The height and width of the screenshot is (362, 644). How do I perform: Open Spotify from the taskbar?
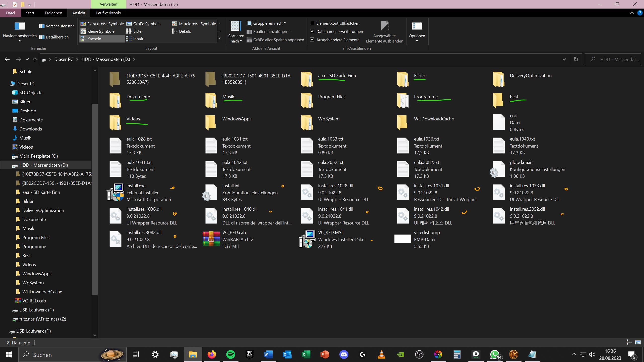click(x=230, y=354)
